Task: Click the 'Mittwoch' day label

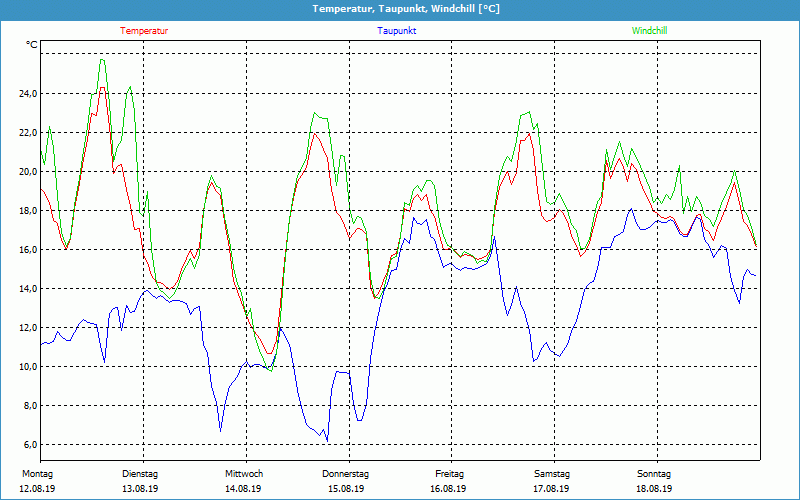Action: point(244,474)
